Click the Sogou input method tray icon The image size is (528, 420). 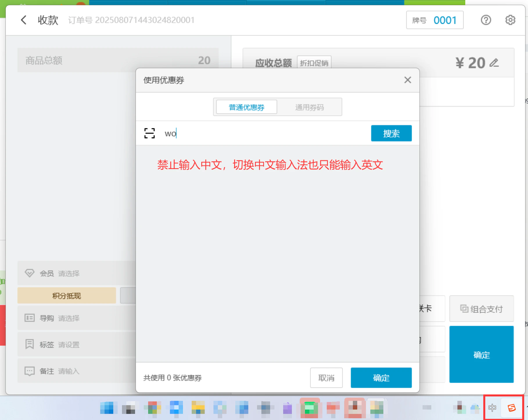point(512,408)
